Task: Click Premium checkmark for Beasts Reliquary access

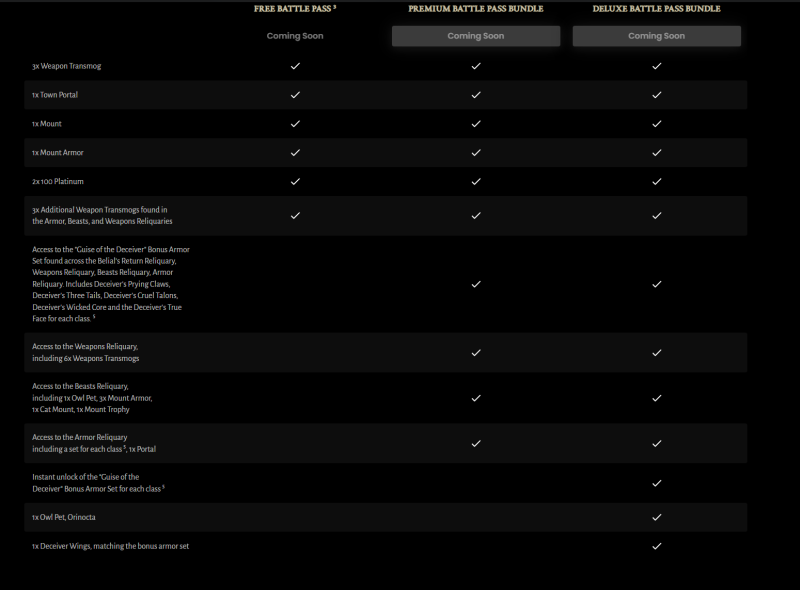Action: [476, 397]
